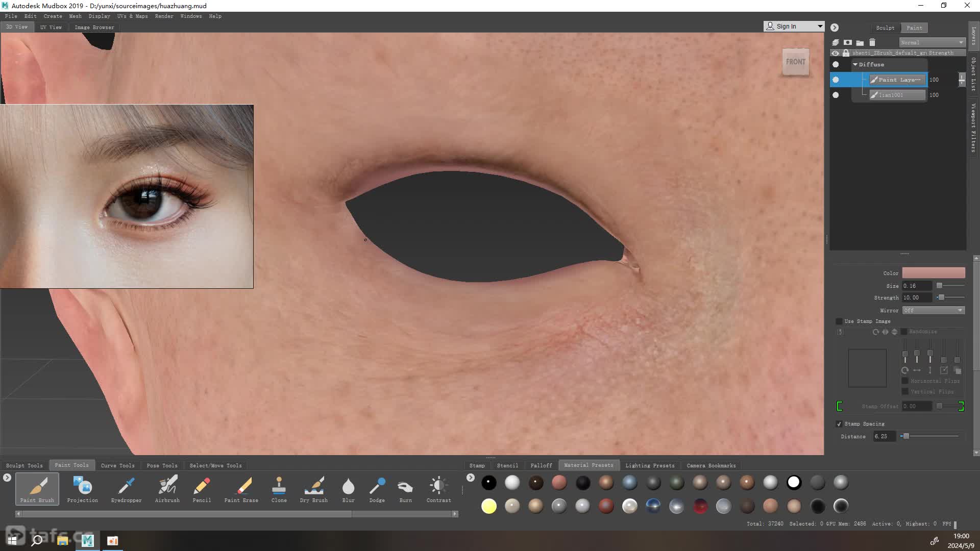The width and height of the screenshot is (980, 551).
Task: Open the Falloff tab
Action: tap(541, 465)
